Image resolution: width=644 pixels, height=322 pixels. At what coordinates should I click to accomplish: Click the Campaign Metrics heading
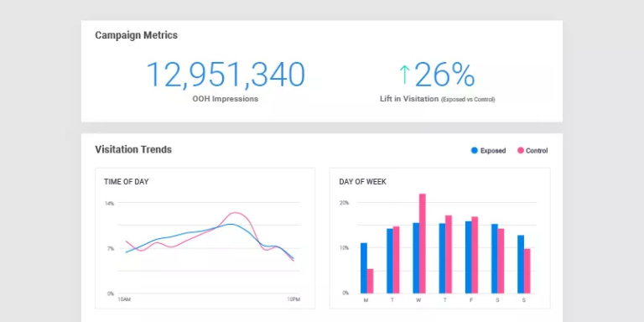[137, 35]
